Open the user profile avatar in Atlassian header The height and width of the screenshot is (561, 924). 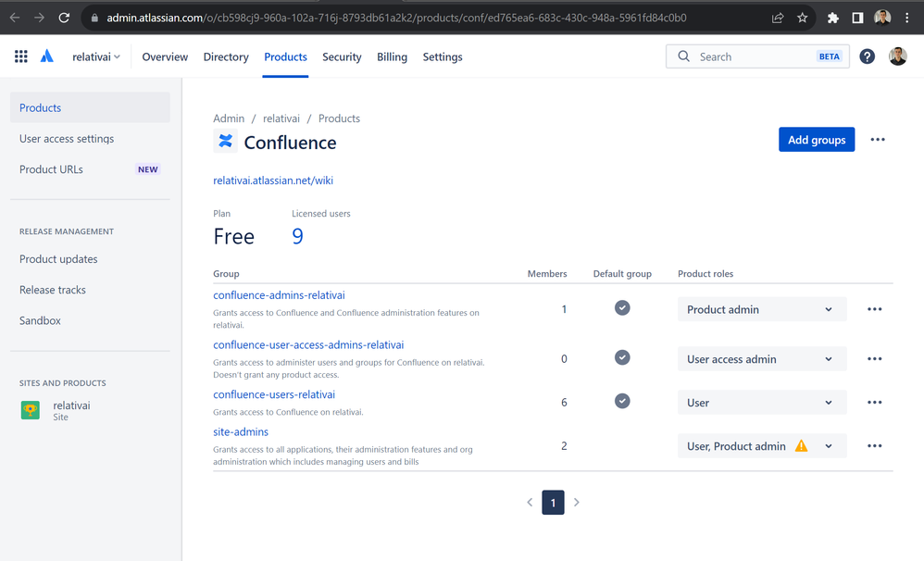[x=897, y=56]
